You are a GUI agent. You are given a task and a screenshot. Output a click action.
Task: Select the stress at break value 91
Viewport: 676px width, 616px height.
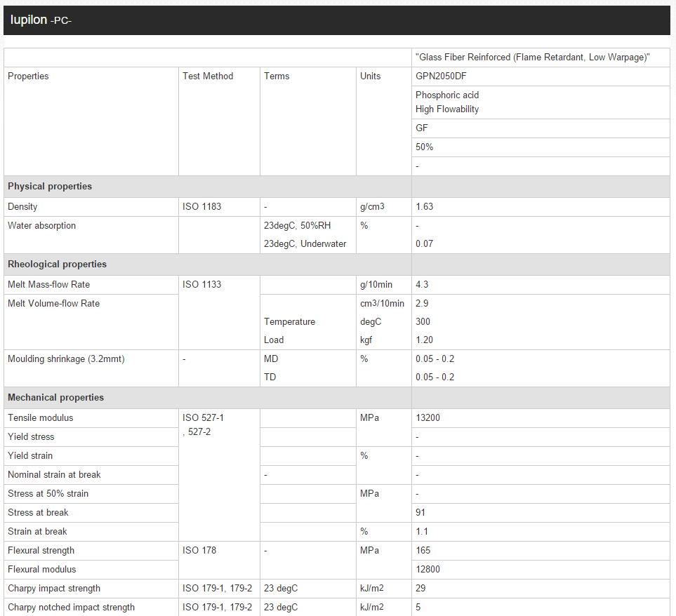tap(420, 513)
